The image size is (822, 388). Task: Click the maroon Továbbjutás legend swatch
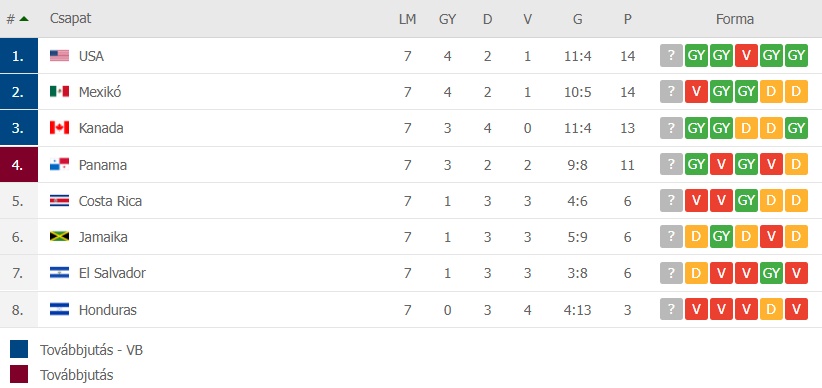[19, 374]
